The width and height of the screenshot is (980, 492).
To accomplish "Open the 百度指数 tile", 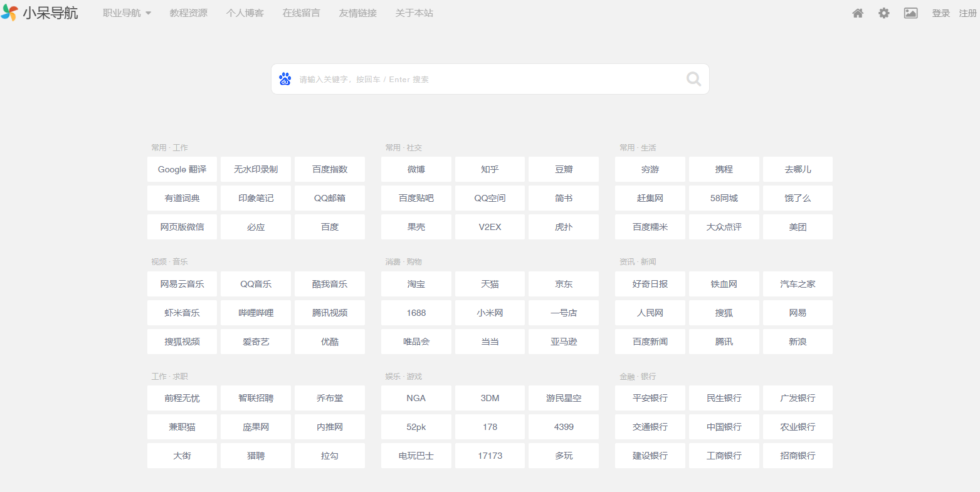I will [x=330, y=169].
